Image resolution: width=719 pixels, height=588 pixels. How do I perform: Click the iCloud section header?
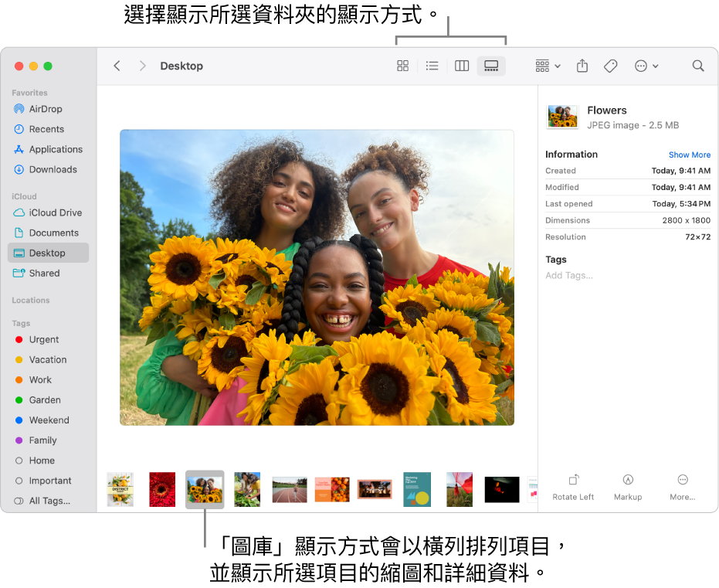24,197
